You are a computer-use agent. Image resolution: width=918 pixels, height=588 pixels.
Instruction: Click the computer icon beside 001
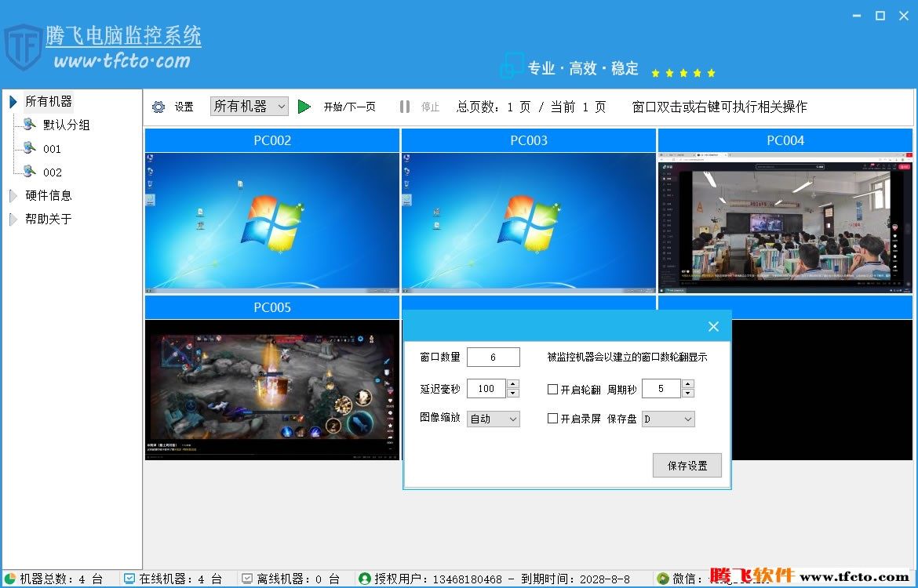click(29, 147)
